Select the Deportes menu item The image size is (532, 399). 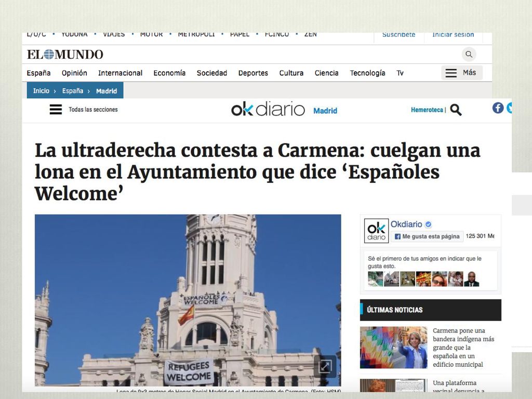[253, 73]
